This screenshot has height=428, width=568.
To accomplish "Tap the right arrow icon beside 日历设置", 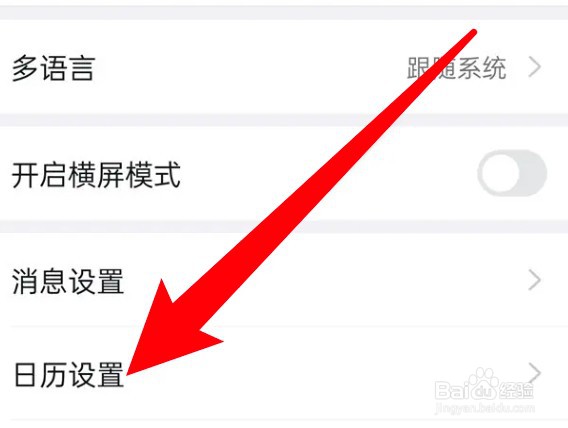I will 535,373.
